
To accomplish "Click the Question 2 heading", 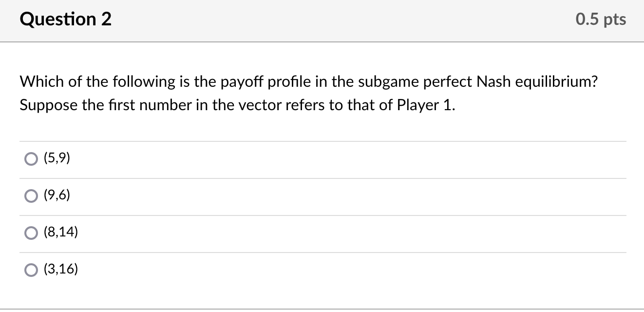I will point(65,19).
